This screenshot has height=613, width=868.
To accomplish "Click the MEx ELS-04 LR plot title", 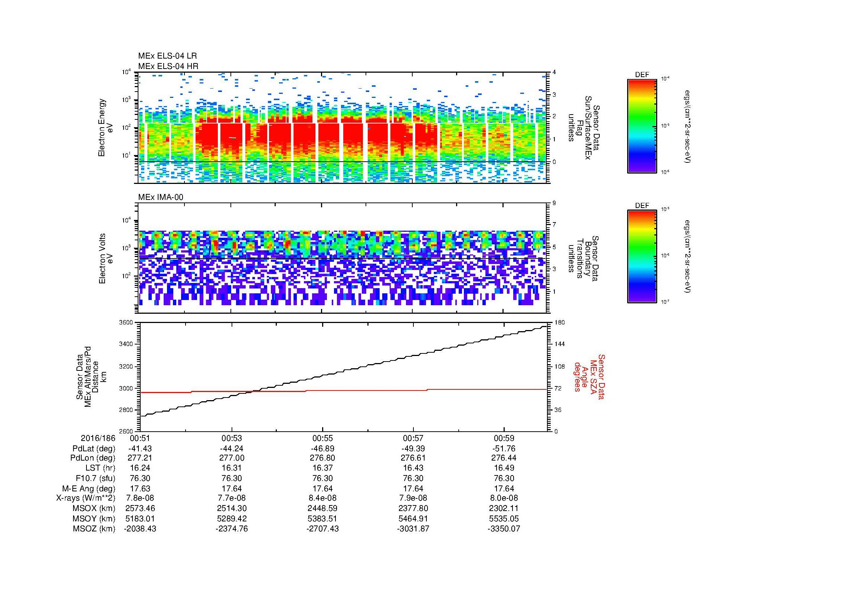I will [167, 56].
